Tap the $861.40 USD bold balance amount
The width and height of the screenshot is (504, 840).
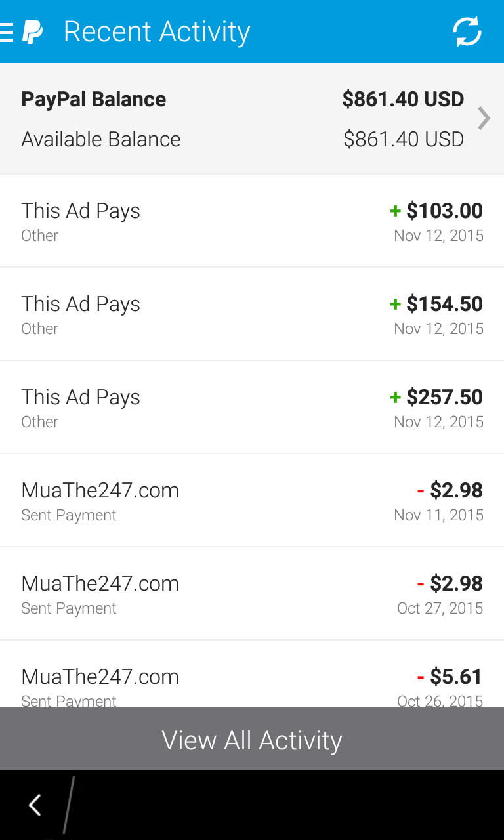[x=403, y=99]
